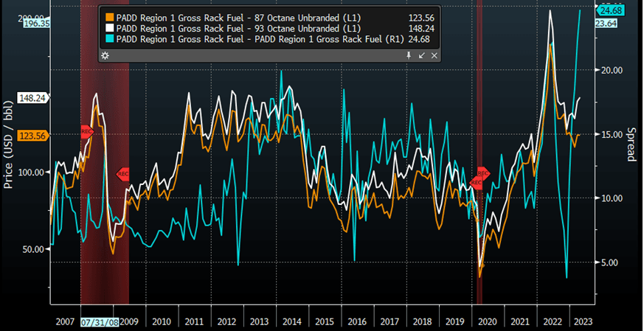644x331 pixels.
Task: Click the 2011 year label
Action: coord(194,321)
